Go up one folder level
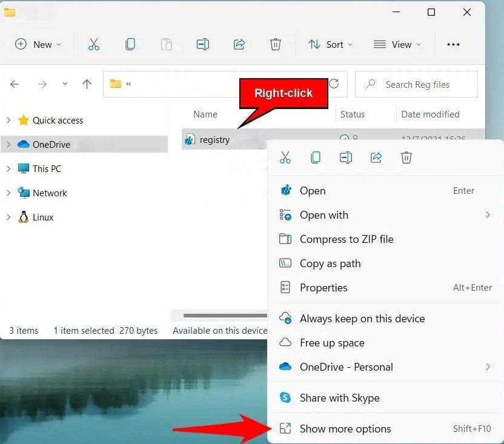 [x=87, y=84]
